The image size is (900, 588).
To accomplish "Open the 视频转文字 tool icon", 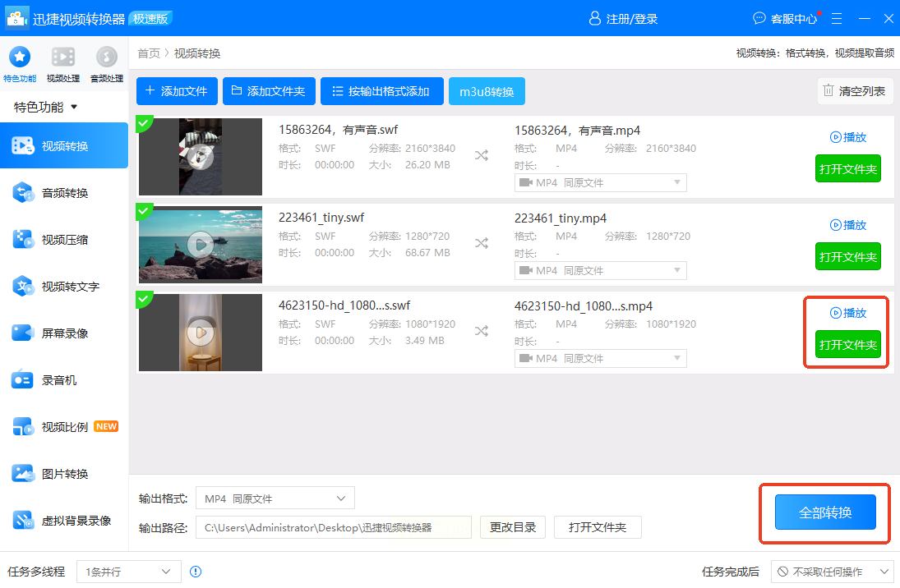I will pos(22,287).
